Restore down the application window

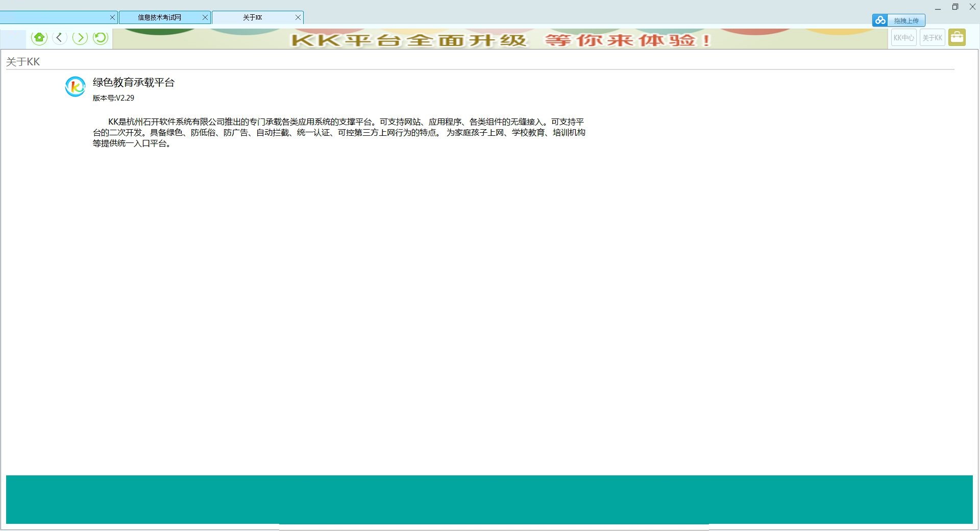(x=955, y=7)
